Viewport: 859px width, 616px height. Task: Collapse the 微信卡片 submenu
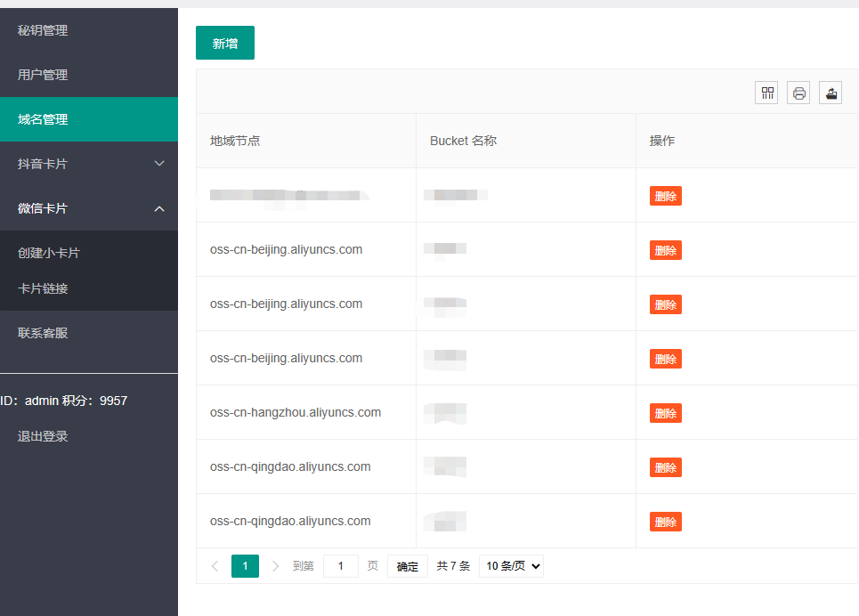(89, 208)
